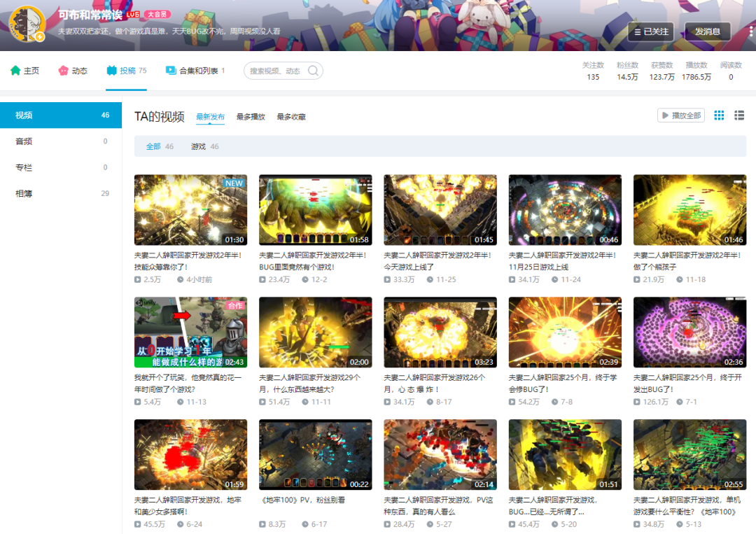Click the 大会员 membership badge

coord(158,15)
